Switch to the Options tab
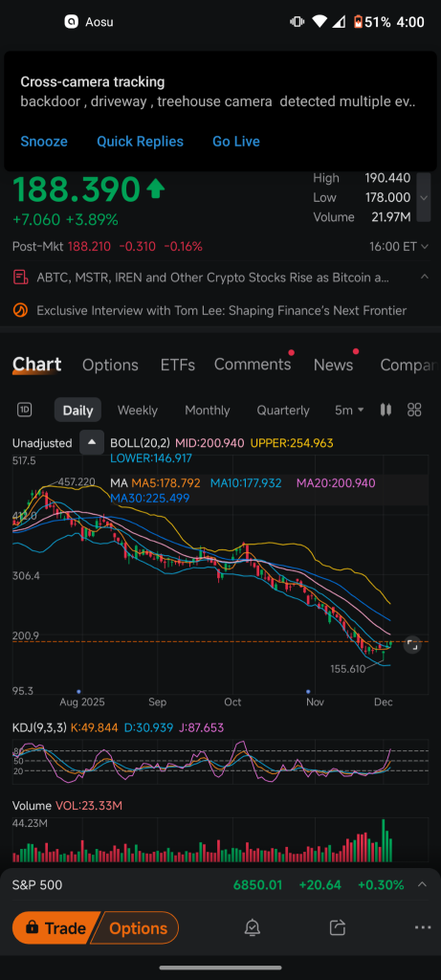This screenshot has width=441, height=980. pos(111,365)
